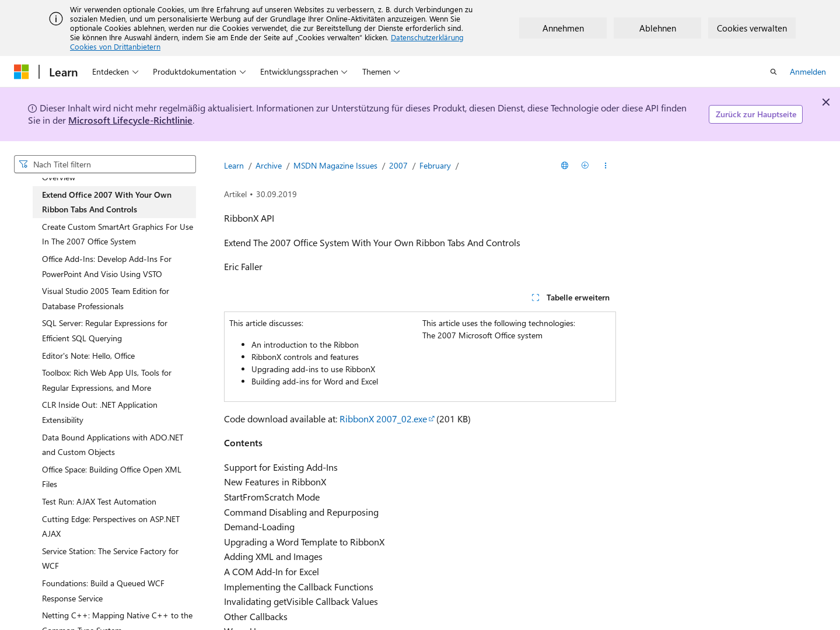
Task: Open Create Custom SmartArt Graphics article
Action: (x=114, y=234)
